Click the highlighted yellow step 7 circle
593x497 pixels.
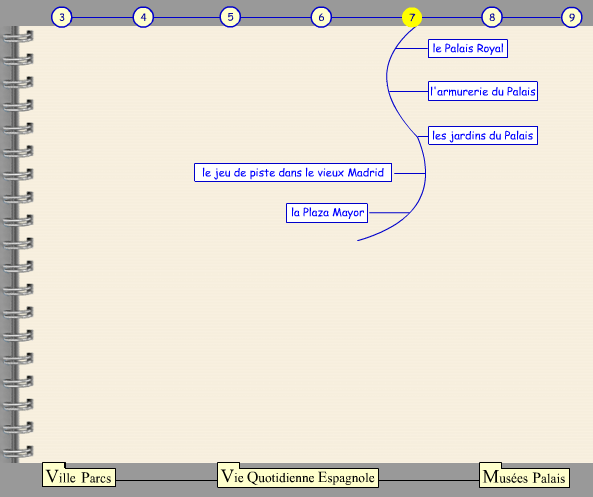[x=412, y=17]
